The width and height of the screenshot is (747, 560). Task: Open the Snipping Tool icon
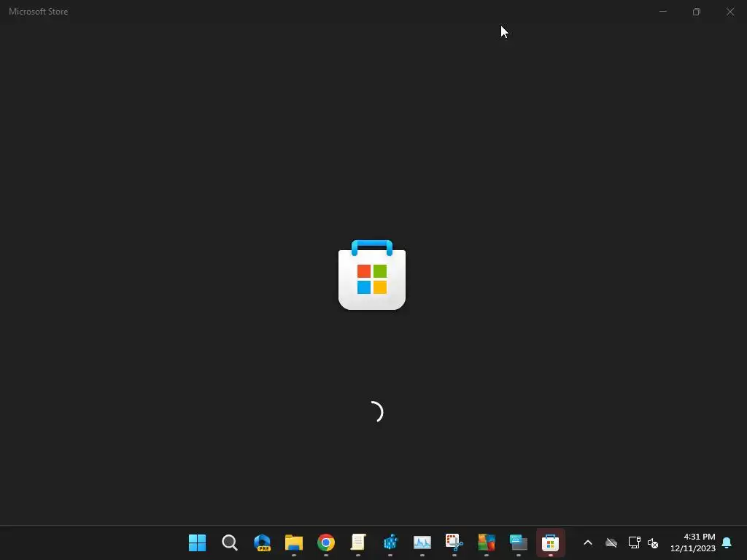click(x=454, y=542)
